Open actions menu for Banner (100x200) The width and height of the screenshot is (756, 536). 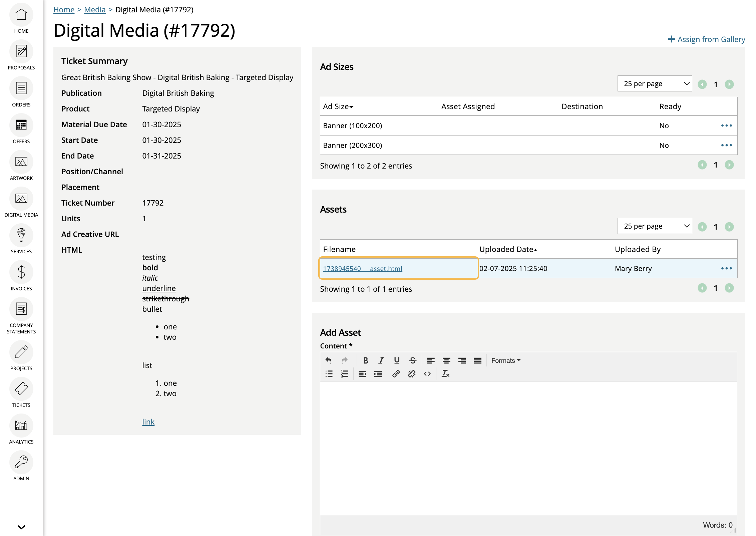click(x=726, y=126)
